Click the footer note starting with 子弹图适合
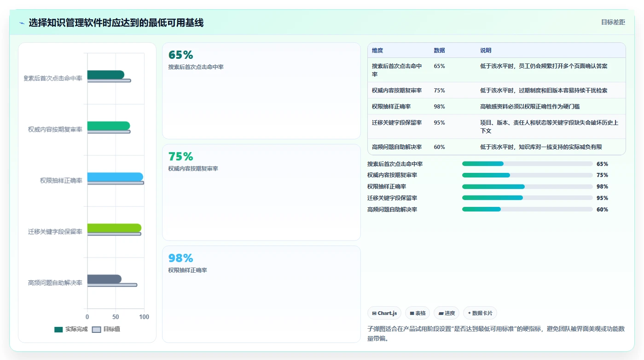 click(x=496, y=334)
